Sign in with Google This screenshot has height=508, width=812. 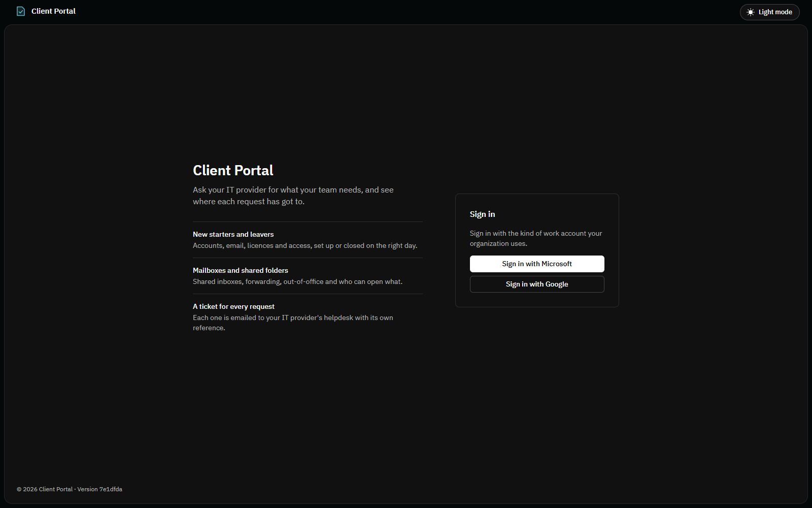tap(537, 284)
